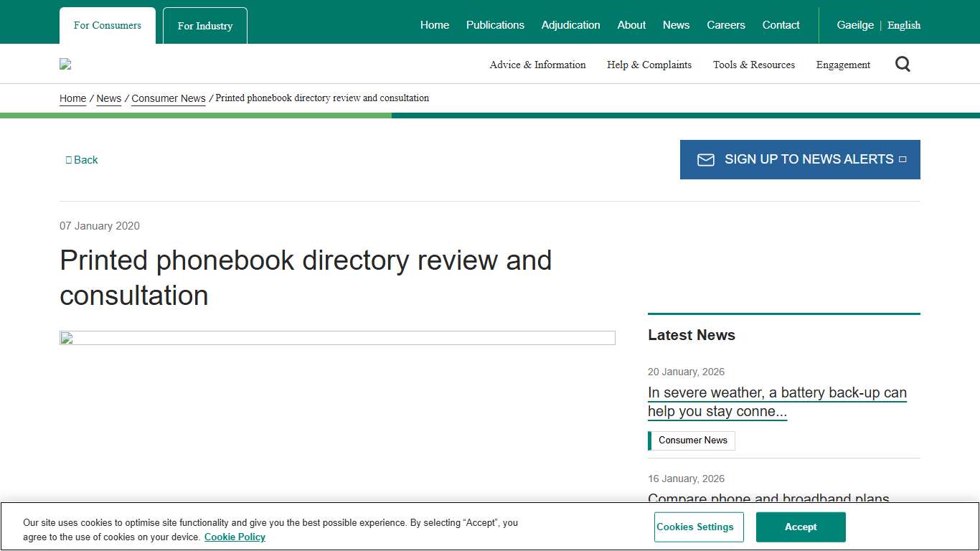The width and height of the screenshot is (980, 551).
Task: Click the back arrow icon beside Back
Action: click(x=69, y=159)
